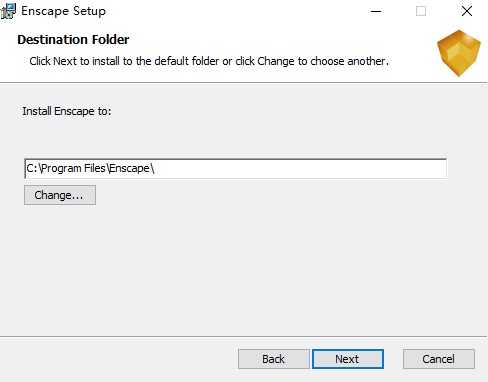Click the 'Destination Folder' heading
Image resolution: width=488 pixels, height=382 pixels.
tap(73, 40)
